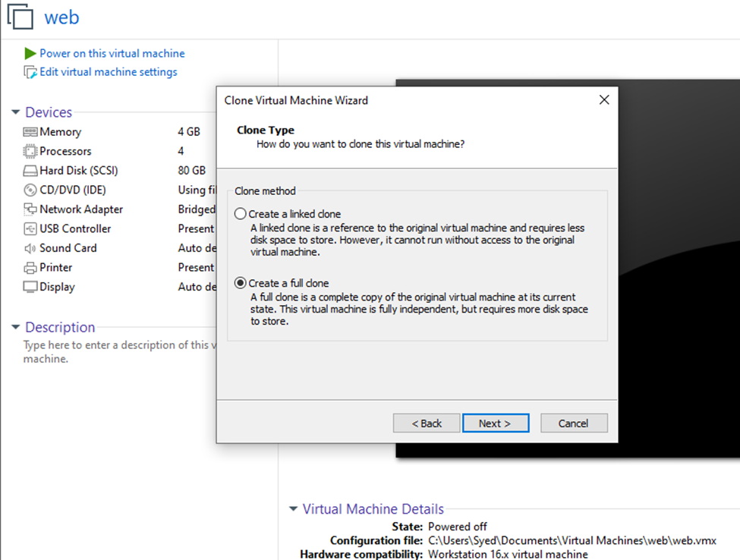This screenshot has height=560, width=740.
Task: Go Back in the clone wizard
Action: click(427, 423)
